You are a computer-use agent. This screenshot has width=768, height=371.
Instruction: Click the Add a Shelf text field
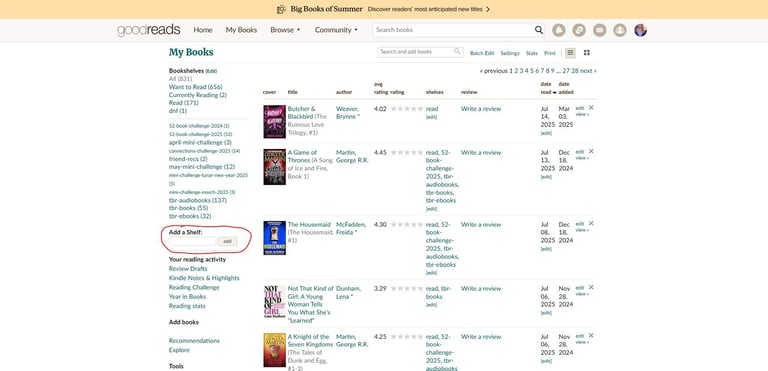tap(192, 241)
